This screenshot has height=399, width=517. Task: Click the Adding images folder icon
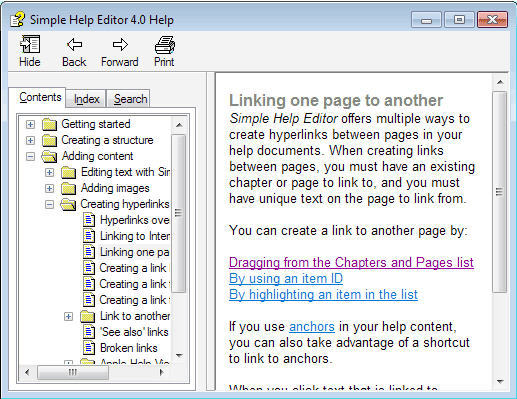point(68,188)
